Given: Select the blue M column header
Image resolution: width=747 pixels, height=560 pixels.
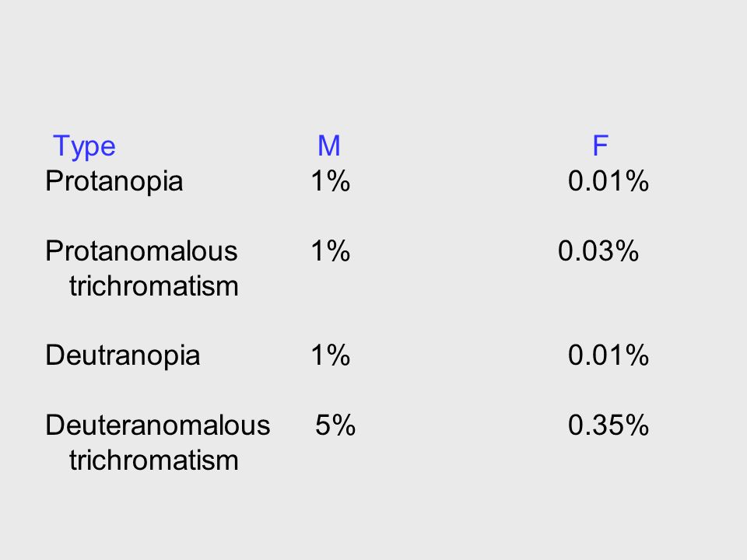Looking at the screenshot, I should [x=328, y=145].
